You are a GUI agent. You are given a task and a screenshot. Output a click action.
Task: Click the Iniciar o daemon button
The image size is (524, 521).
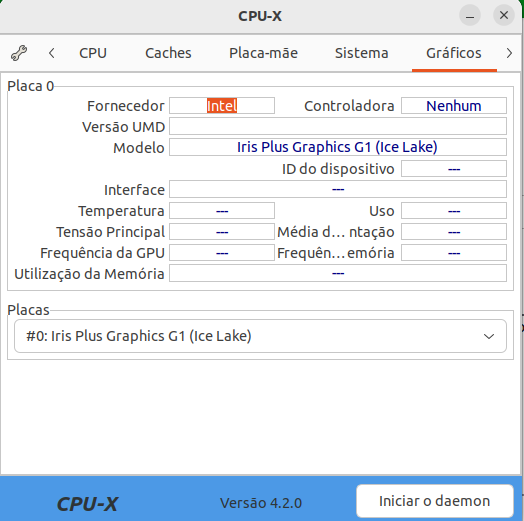[435, 501]
